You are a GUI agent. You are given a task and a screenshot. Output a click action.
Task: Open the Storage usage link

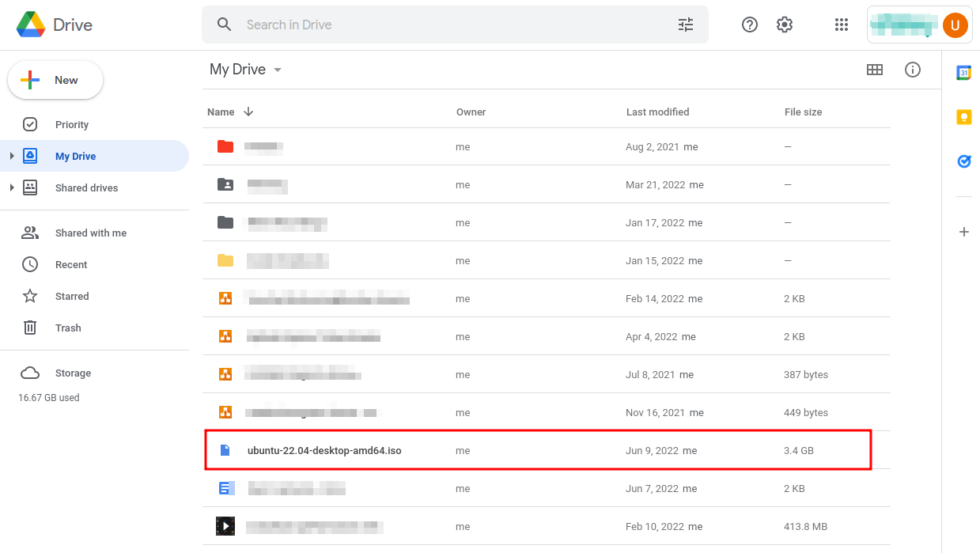click(73, 373)
